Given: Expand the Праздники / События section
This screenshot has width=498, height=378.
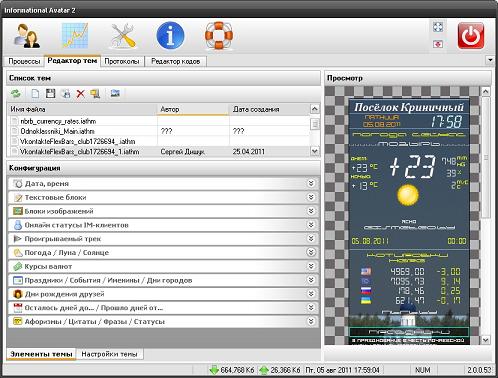Looking at the screenshot, I should coord(311,280).
